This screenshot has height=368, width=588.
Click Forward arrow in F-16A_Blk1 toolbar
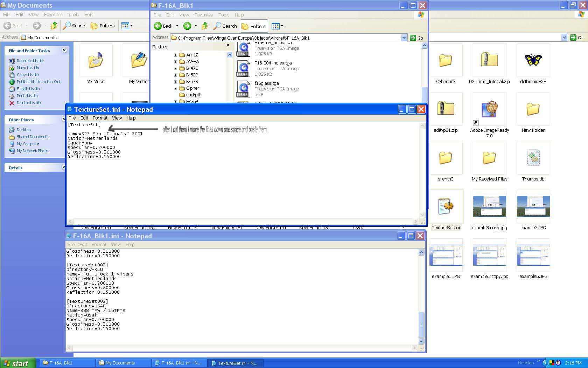point(187,26)
